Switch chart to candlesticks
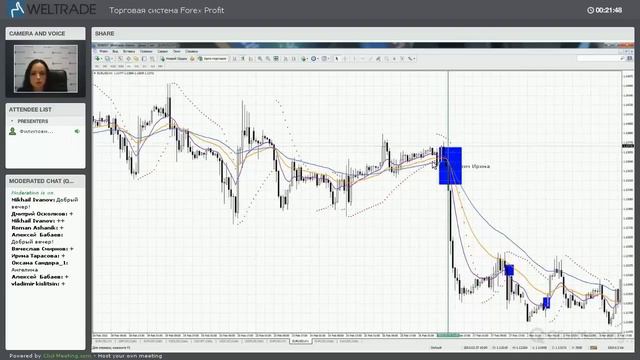Image resolution: width=640 pixels, height=360 pixels. pos(242,59)
